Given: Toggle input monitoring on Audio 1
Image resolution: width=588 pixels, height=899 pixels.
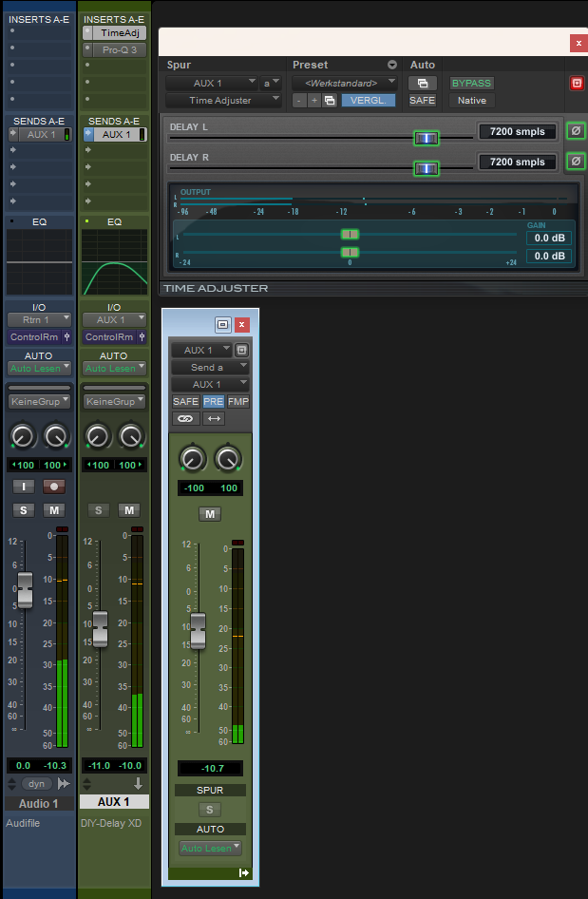Looking at the screenshot, I should [24, 487].
